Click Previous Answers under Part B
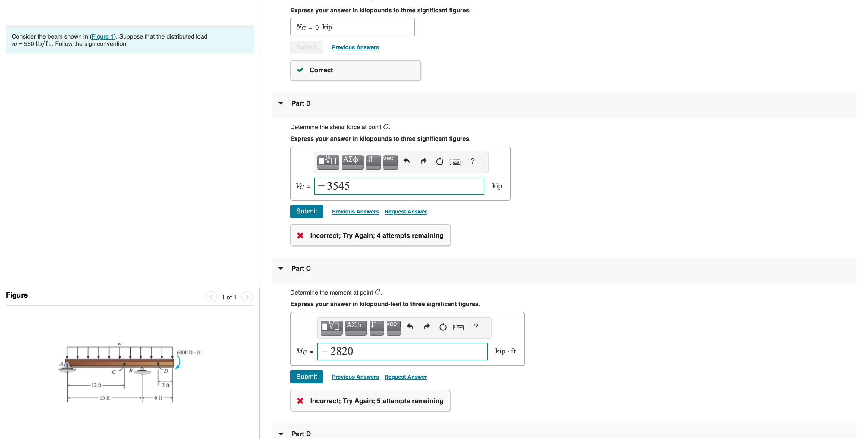Screen dimensions: 868x439 pos(355,211)
